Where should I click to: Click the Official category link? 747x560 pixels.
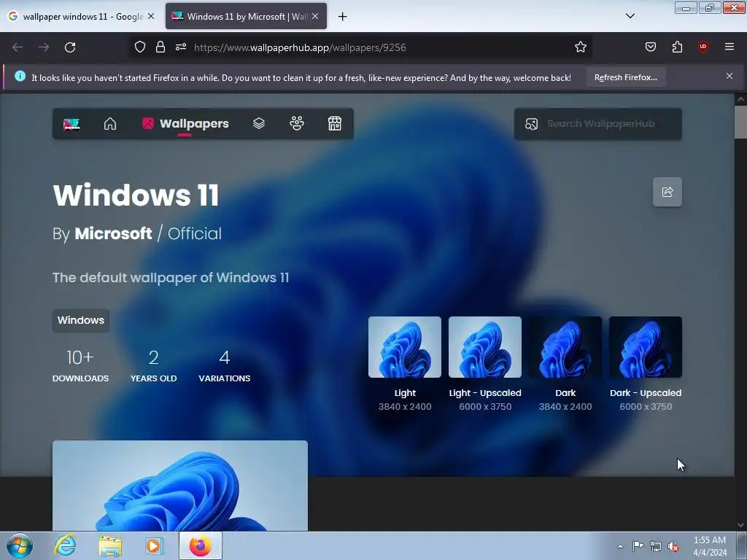[x=194, y=233]
